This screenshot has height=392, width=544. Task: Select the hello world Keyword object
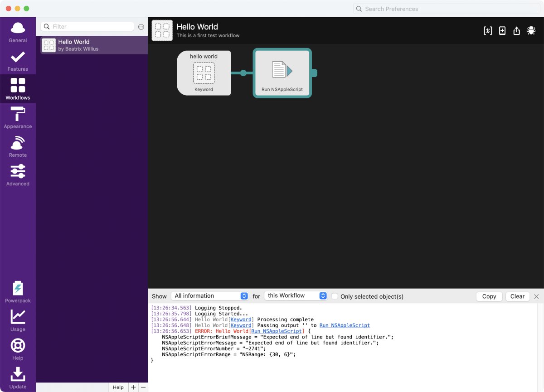(204, 73)
